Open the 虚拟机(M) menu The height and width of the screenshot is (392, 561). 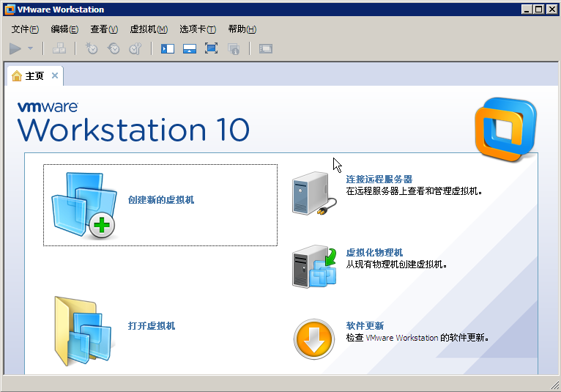click(x=149, y=29)
